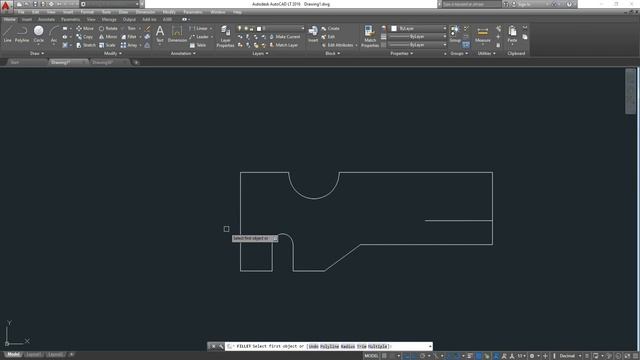640x360 pixels.
Task: Click the Linear dimension button
Action: pyautogui.click(x=199, y=29)
